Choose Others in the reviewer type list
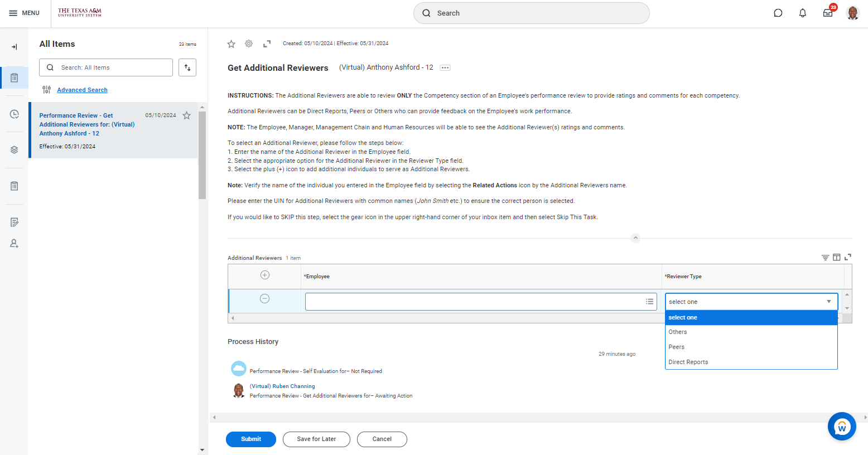Viewport: 868px width, 455px height. 677,332
